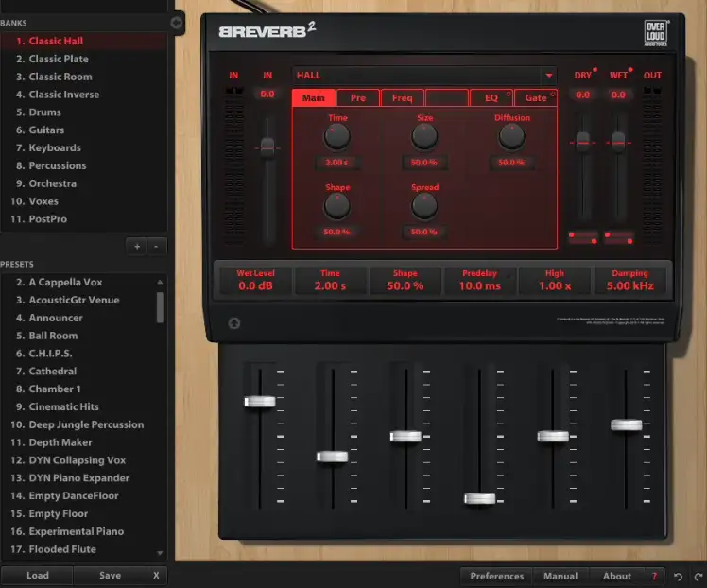This screenshot has height=588, width=707.
Task: Toggle the red dot next to WET
Action: (x=630, y=69)
